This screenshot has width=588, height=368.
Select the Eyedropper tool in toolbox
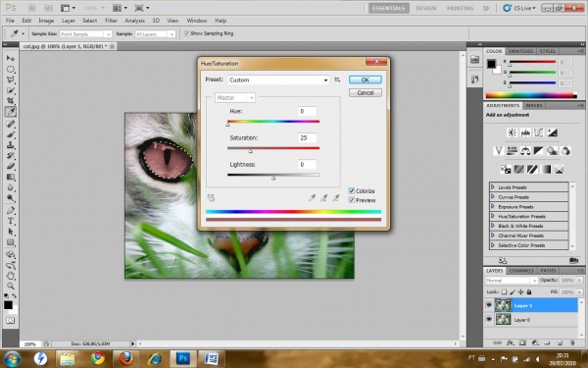click(11, 112)
